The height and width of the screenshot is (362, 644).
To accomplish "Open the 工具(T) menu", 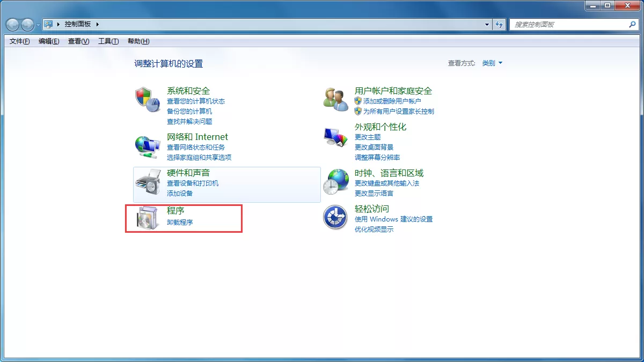I will [x=108, y=41].
